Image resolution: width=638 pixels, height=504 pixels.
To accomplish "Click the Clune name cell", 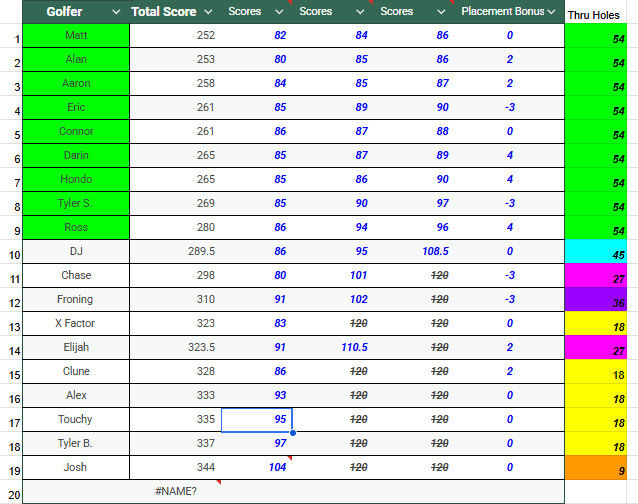I will pyautogui.click(x=76, y=371).
